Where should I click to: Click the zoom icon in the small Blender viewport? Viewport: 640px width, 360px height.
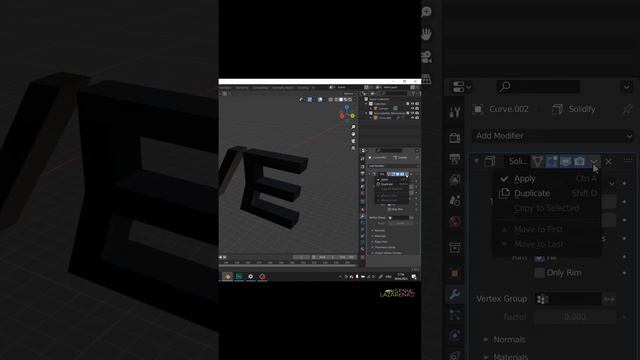[353, 127]
